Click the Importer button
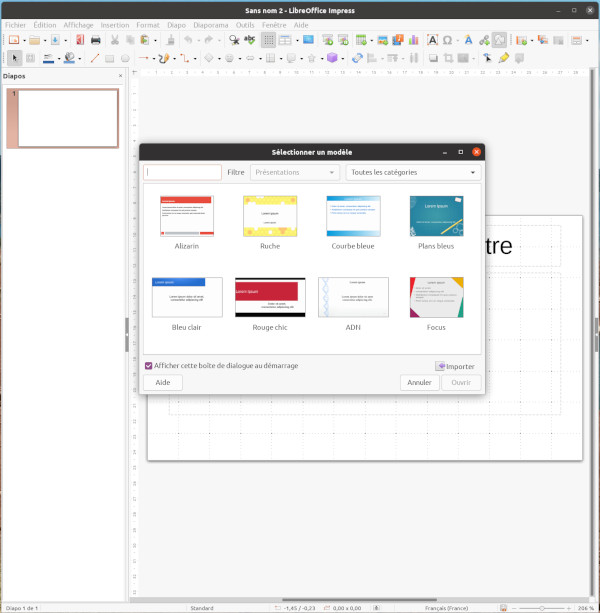600x613 pixels. point(455,366)
